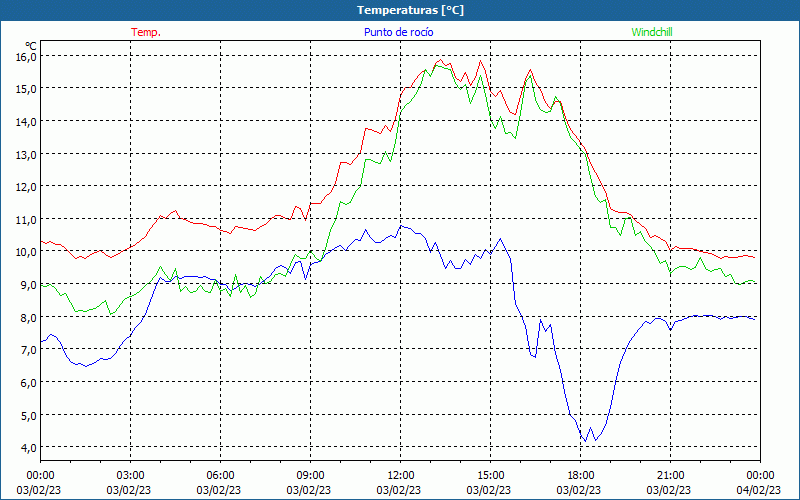Click the Temperaturas [°C] chart title
This screenshot has height=500, width=800.
click(411, 10)
